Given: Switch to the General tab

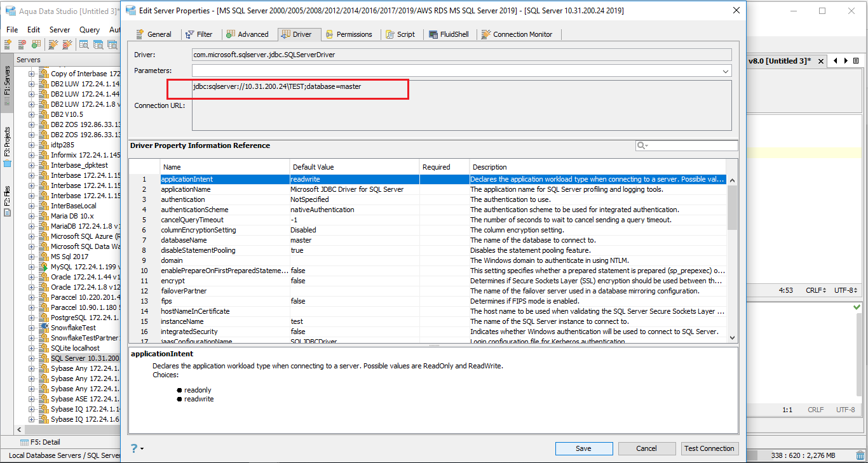Looking at the screenshot, I should point(154,34).
